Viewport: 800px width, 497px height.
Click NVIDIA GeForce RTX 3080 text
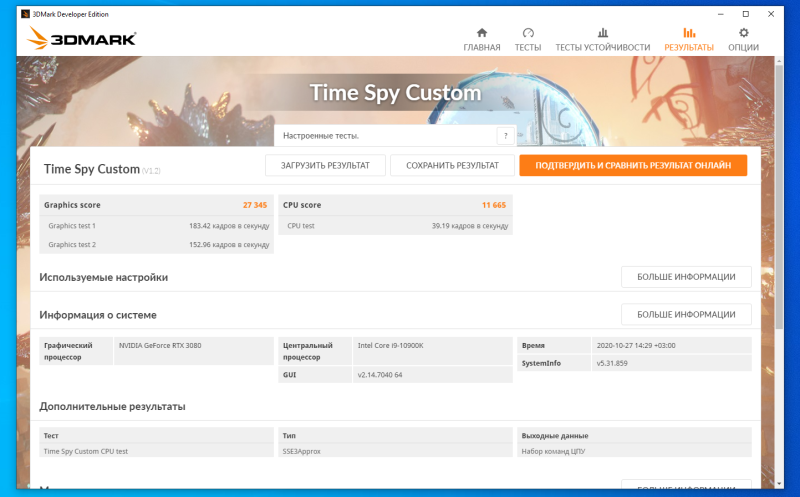(x=160, y=345)
